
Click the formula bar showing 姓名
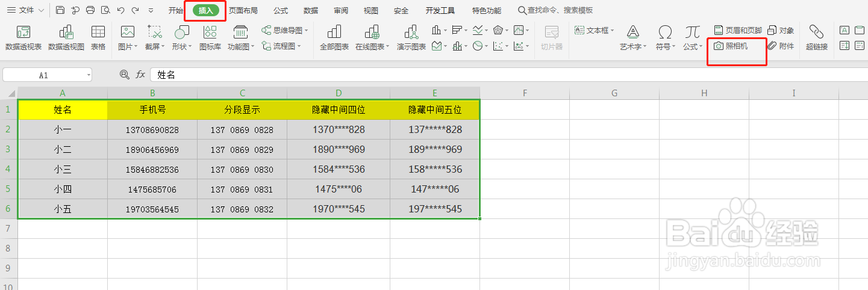click(x=509, y=75)
